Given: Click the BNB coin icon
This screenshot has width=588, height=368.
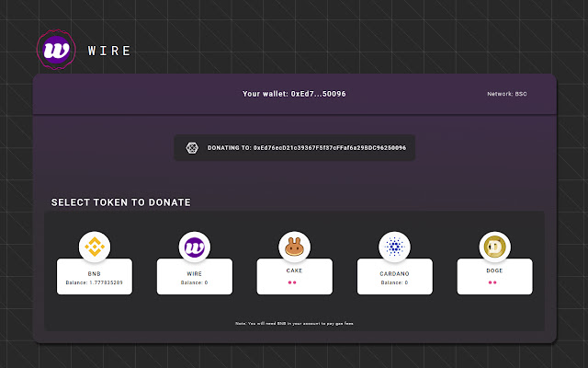Looking at the screenshot, I should [95, 247].
